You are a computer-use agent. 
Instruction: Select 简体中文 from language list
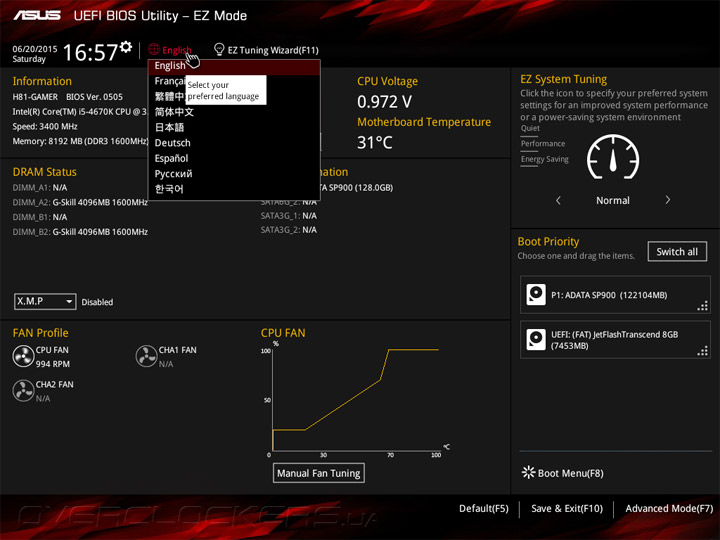point(234,112)
